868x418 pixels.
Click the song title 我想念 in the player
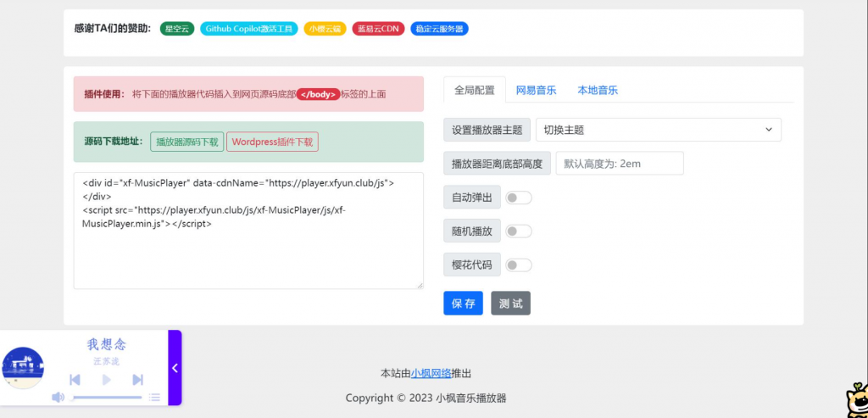pyautogui.click(x=107, y=344)
